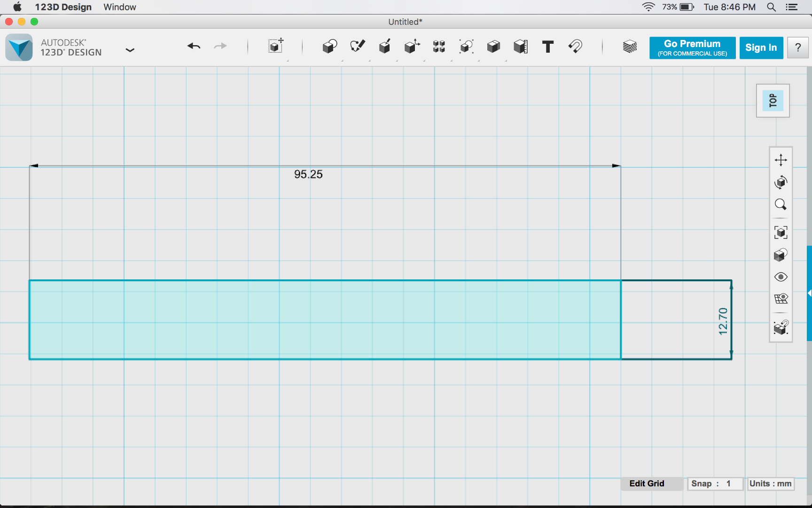Open the Pattern tool
This screenshot has width=812, height=508.
point(439,46)
